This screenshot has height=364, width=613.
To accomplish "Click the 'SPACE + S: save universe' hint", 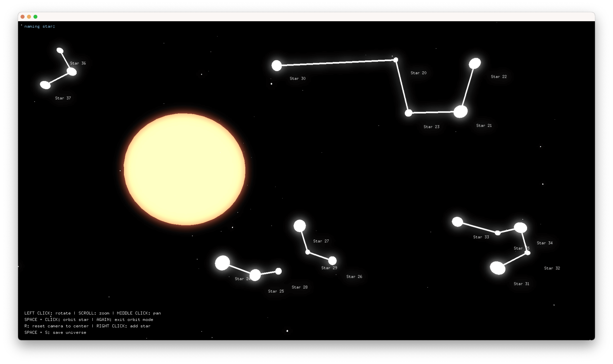I will pyautogui.click(x=55, y=332).
